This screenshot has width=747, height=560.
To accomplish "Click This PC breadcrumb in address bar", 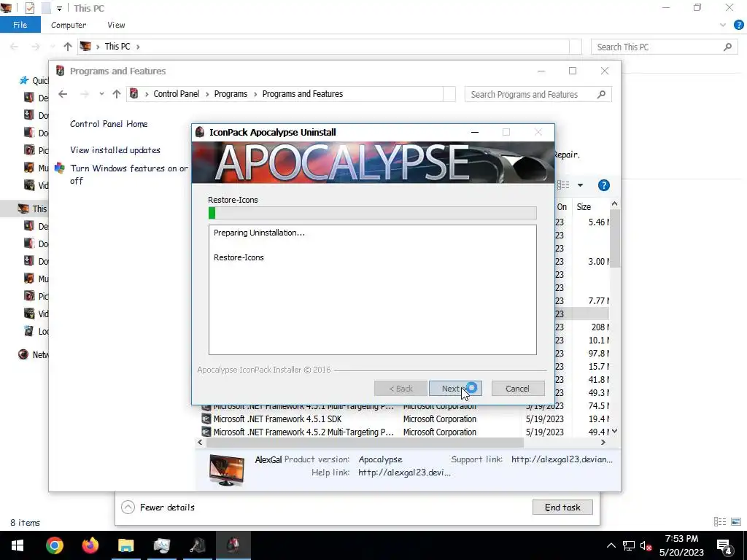I will 117,46.
